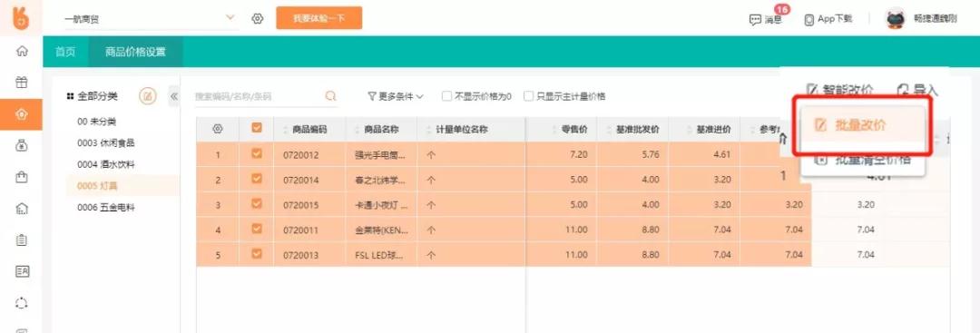Click the settings gear next to company name
The image size is (980, 333).
point(258,19)
